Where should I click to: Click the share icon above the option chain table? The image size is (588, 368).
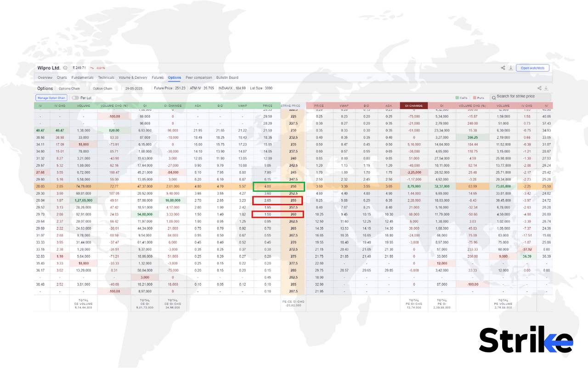click(539, 88)
